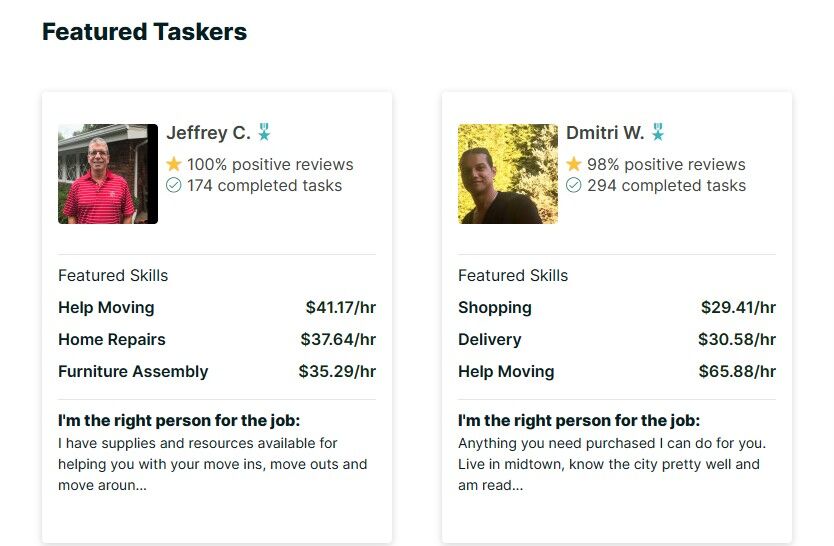Select Jeffrey's Furniture Assembly skill
The width and height of the screenshot is (834, 546).
point(133,372)
